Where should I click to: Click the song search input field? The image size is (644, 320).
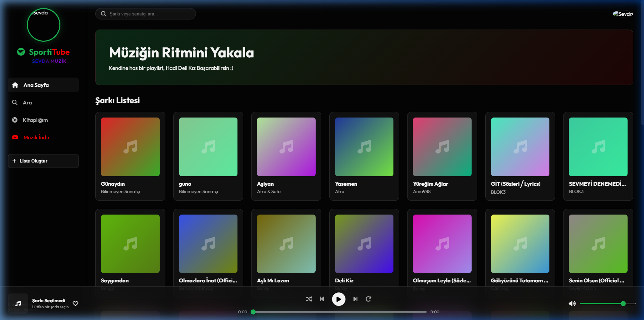[x=149, y=14]
